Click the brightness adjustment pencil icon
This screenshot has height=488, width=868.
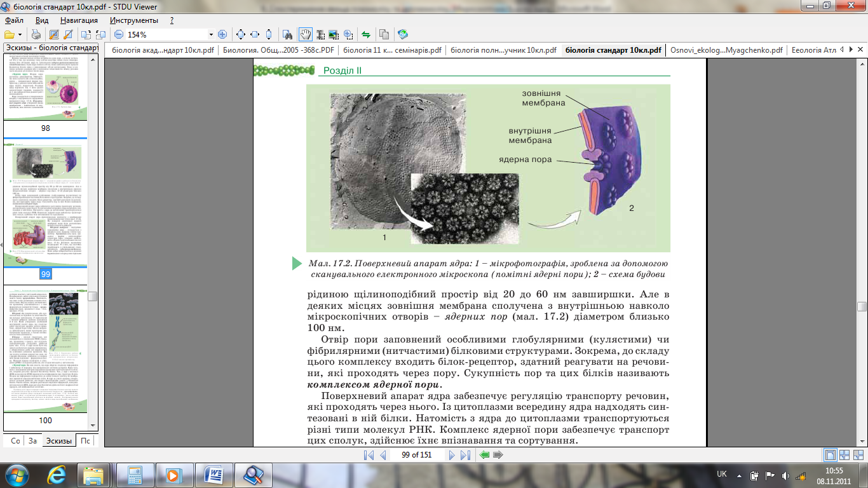point(67,34)
